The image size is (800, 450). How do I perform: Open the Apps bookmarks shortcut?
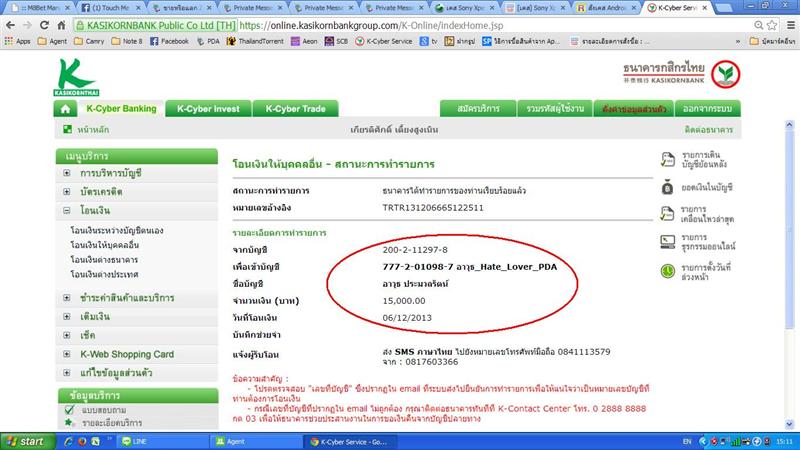[x=17, y=41]
